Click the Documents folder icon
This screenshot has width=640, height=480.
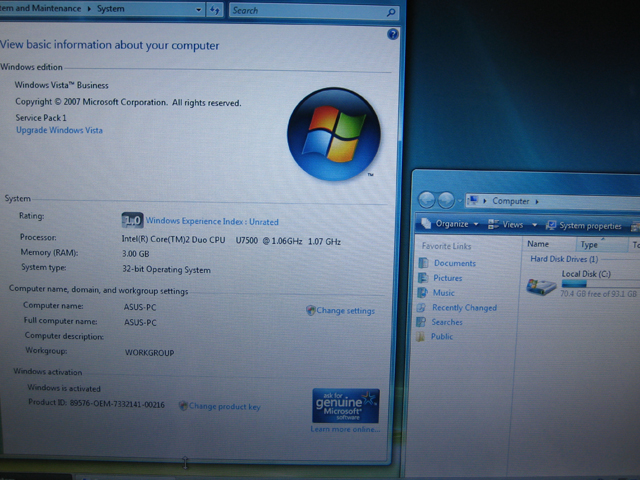[424, 262]
